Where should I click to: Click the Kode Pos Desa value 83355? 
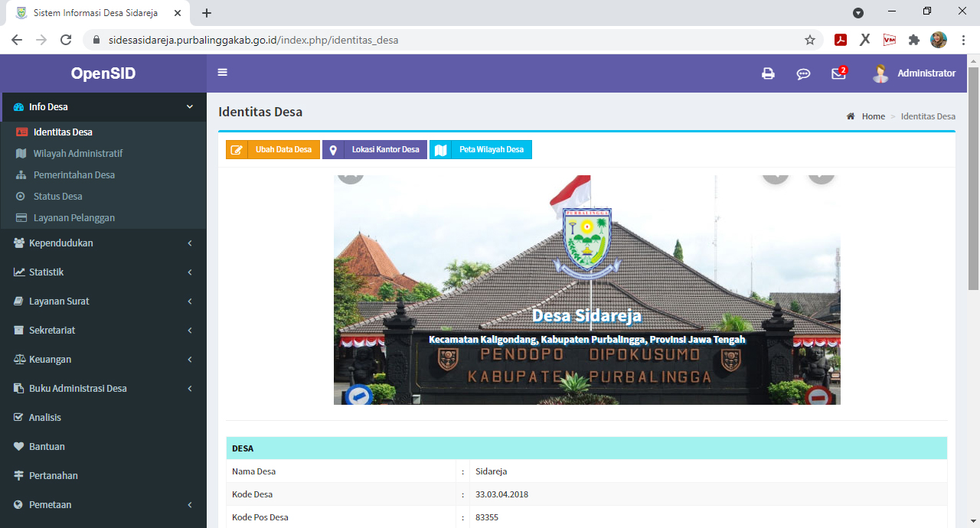pyautogui.click(x=487, y=517)
